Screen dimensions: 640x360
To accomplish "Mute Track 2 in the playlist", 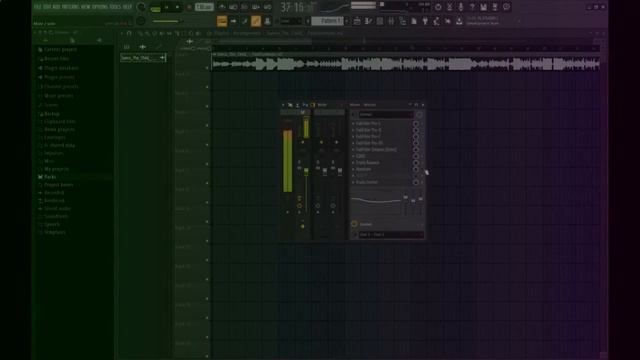I will (x=207, y=87).
